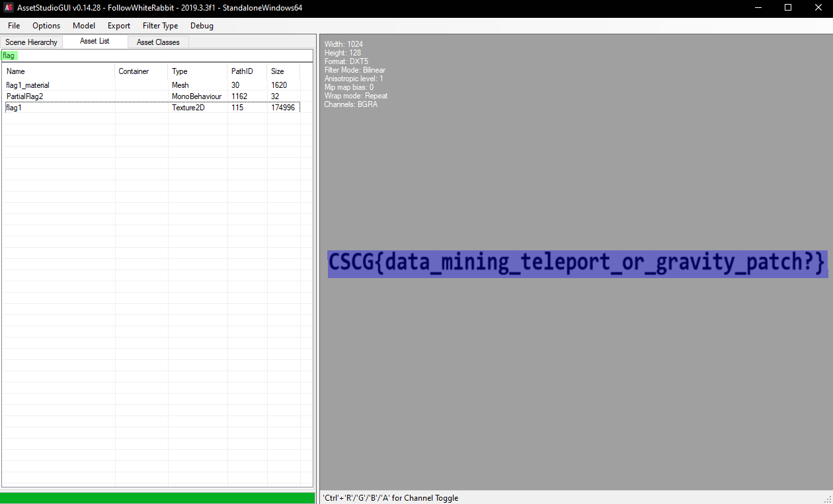Image resolution: width=833 pixels, height=504 pixels.
Task: Switch to the Asset Classes tab
Action: click(x=158, y=42)
